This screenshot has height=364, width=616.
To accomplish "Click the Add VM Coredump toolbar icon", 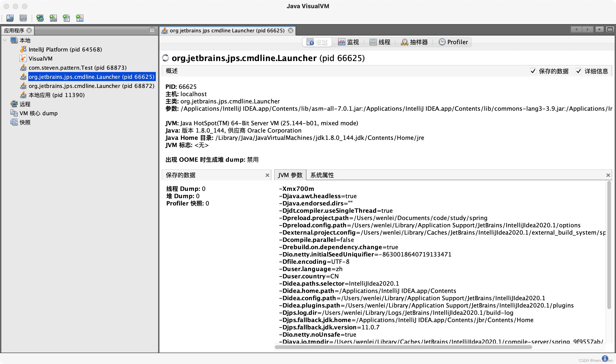I will 67,18.
